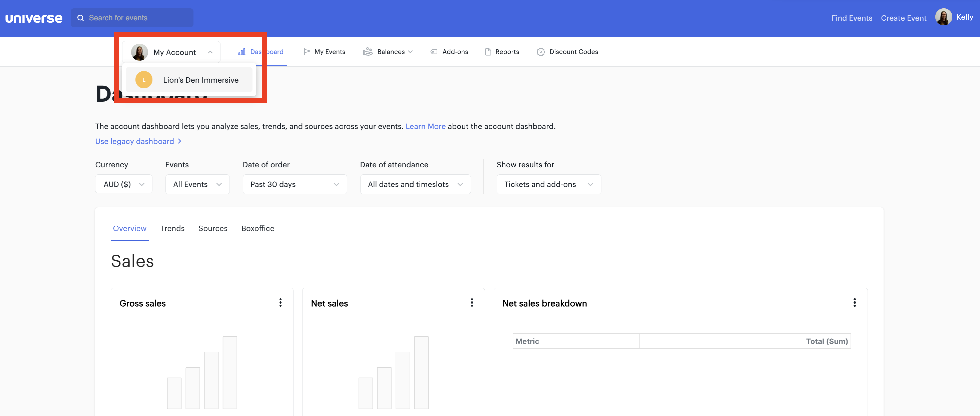The width and height of the screenshot is (980, 416).
Task: Select Lion's Den Immersive account
Action: [x=189, y=80]
